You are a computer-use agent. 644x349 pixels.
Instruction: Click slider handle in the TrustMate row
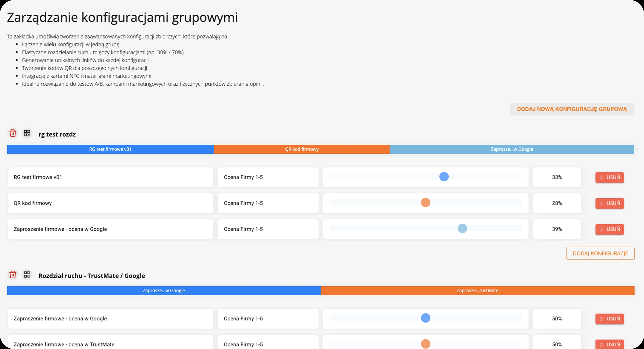(x=425, y=344)
